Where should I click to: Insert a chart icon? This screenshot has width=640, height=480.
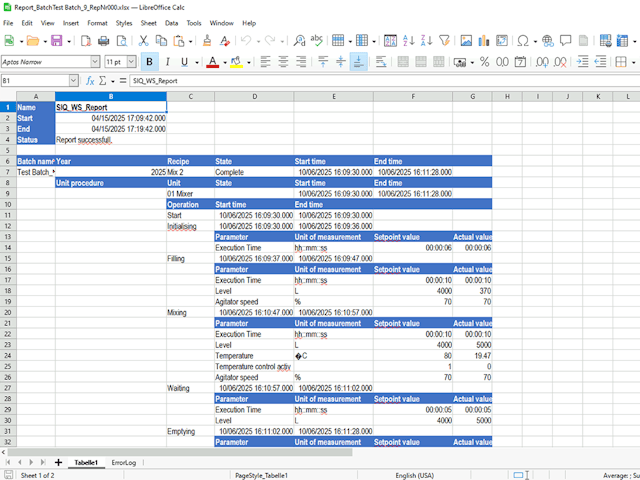pos(484,40)
